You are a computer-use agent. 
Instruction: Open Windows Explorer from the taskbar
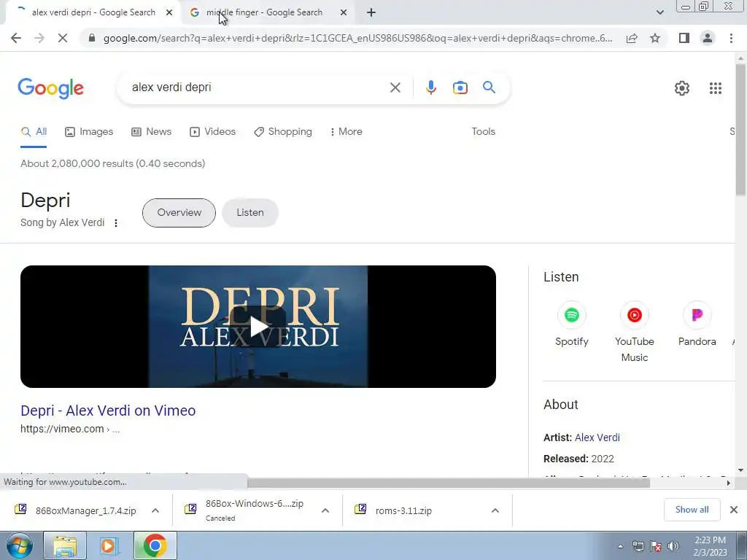point(65,545)
